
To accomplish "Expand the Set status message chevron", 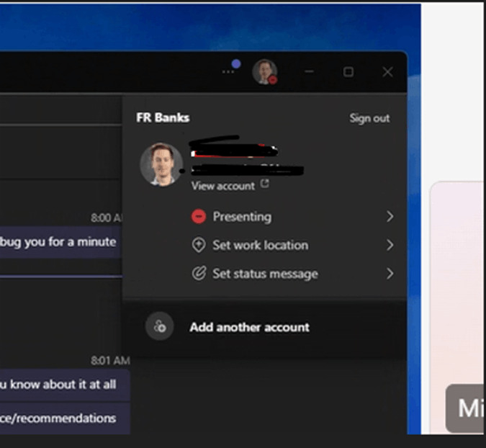I will tap(390, 274).
